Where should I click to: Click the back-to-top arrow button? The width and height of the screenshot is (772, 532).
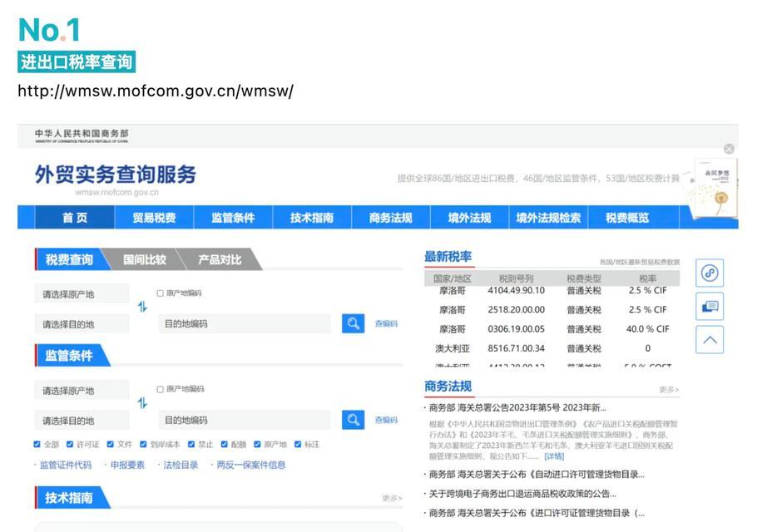coord(710,340)
